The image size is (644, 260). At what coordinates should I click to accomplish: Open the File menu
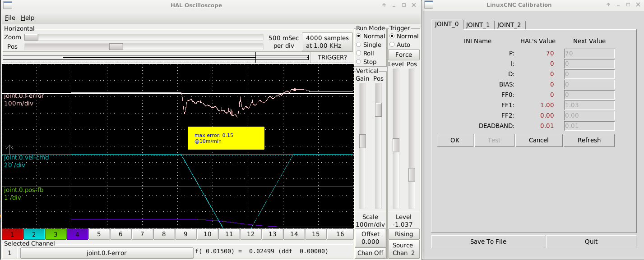pos(10,18)
